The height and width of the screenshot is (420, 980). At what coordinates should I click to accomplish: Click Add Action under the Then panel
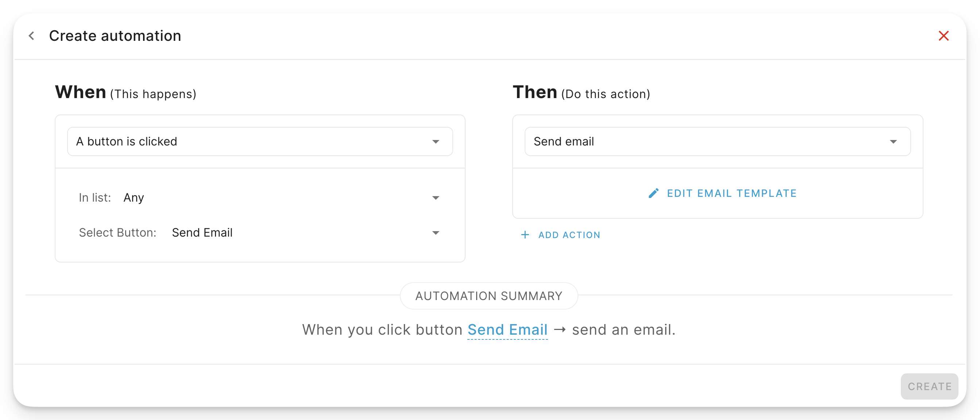569,235
